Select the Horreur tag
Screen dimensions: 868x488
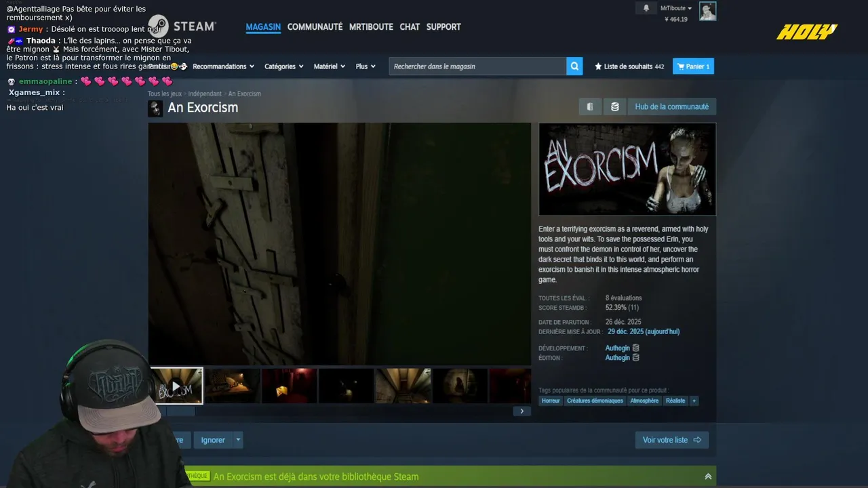551,401
